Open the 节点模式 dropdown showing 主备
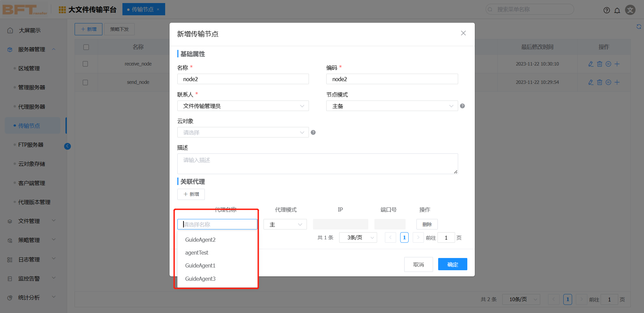This screenshot has width=644, height=313. pos(392,106)
